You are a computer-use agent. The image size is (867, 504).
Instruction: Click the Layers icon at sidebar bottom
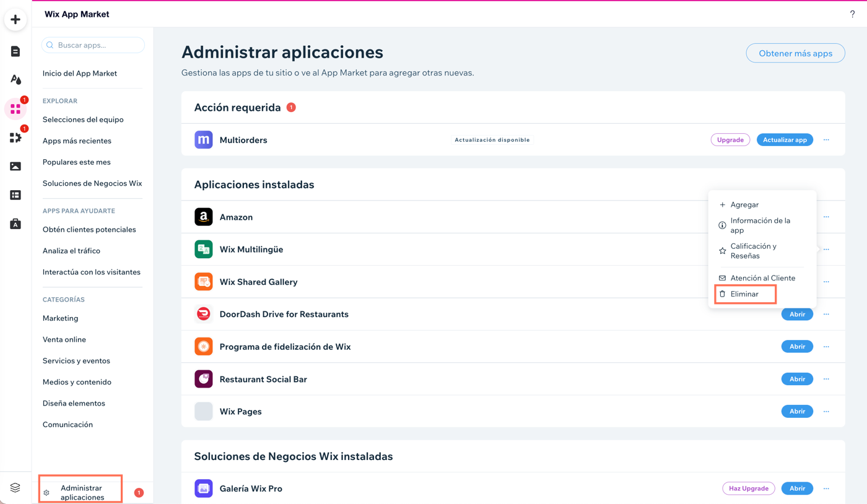pyautogui.click(x=15, y=487)
